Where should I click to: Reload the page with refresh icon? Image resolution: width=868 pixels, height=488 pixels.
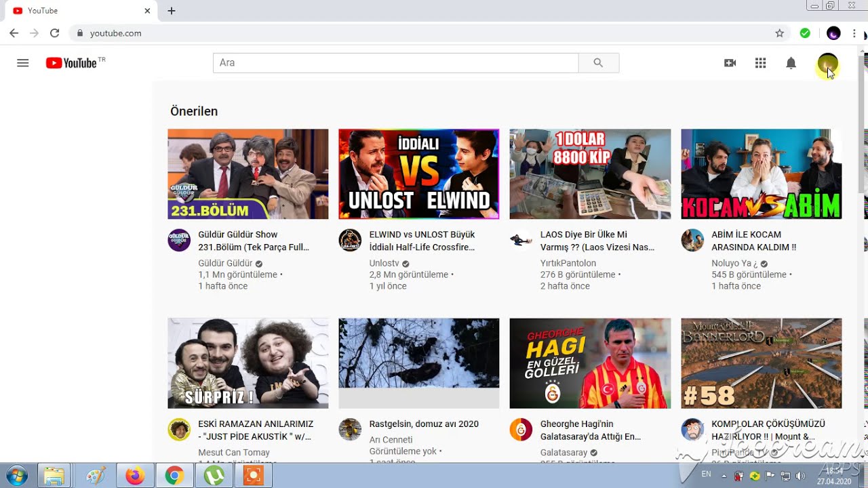pos(55,33)
